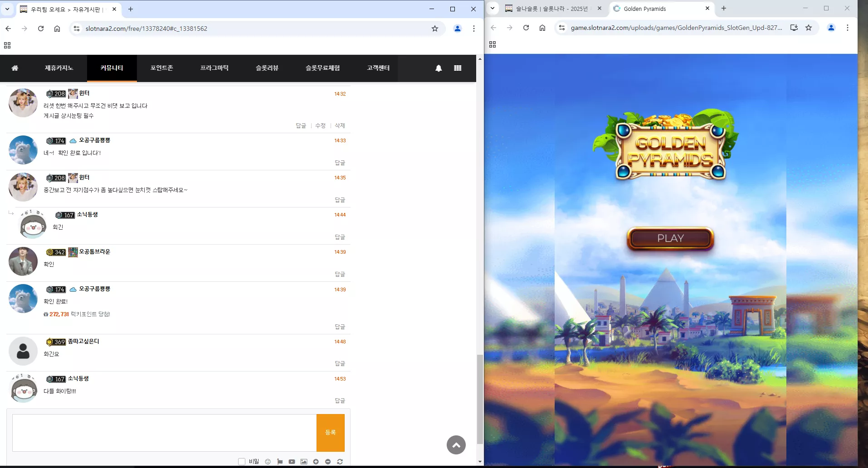Jump to top with the round arrow button

(x=456, y=445)
